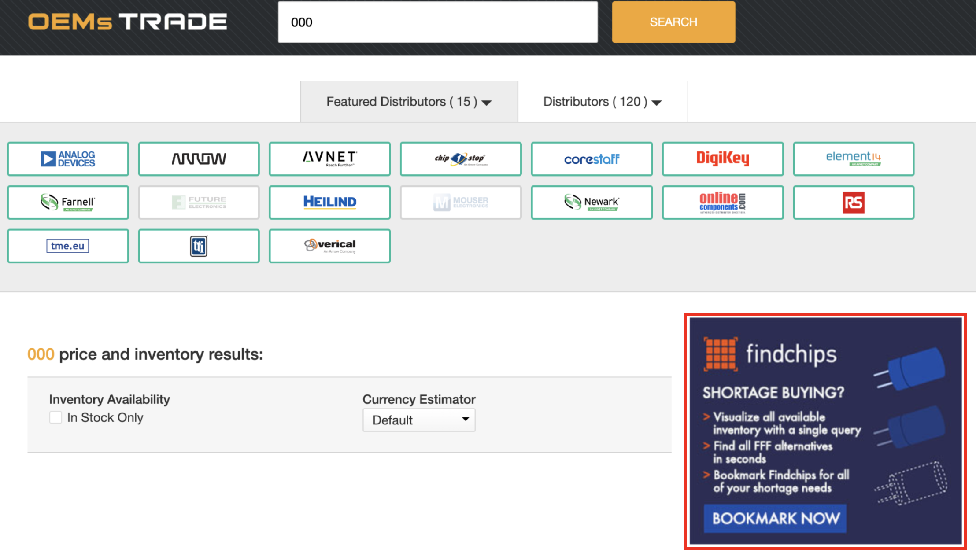The width and height of the screenshot is (976, 560).
Task: Toggle the Analog Devices distributor logo
Action: (68, 159)
